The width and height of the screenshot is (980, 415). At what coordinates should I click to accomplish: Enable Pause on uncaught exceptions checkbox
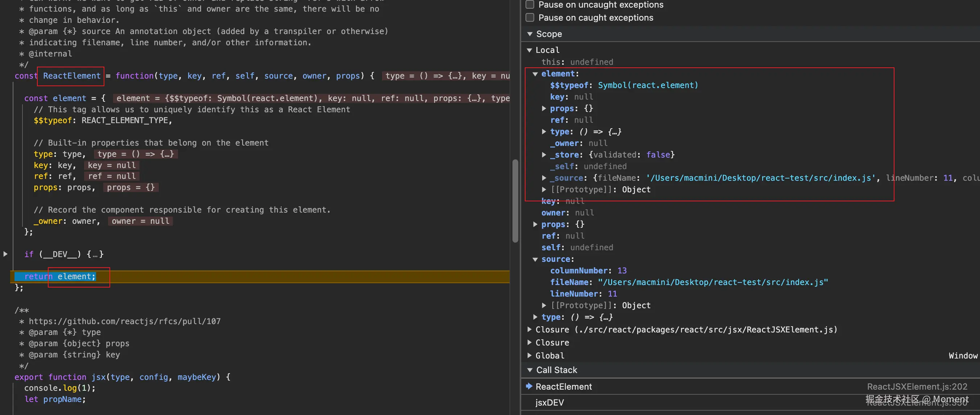[x=530, y=5]
